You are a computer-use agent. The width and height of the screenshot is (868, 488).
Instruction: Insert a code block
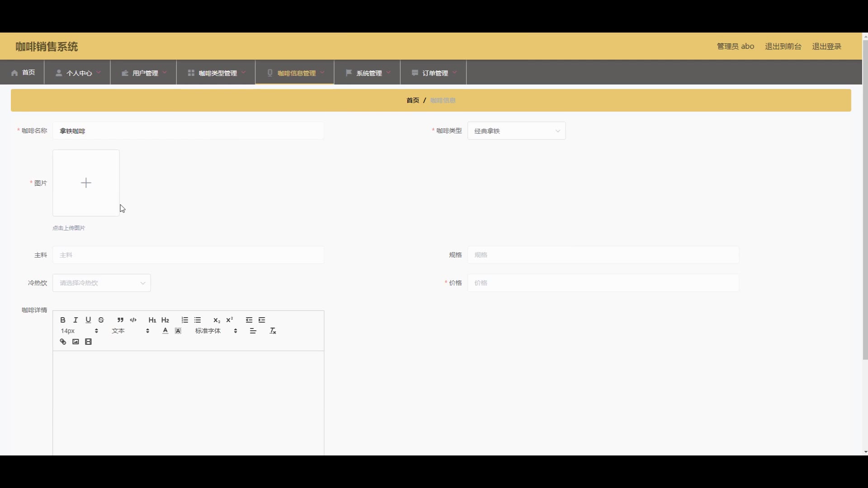pyautogui.click(x=133, y=320)
